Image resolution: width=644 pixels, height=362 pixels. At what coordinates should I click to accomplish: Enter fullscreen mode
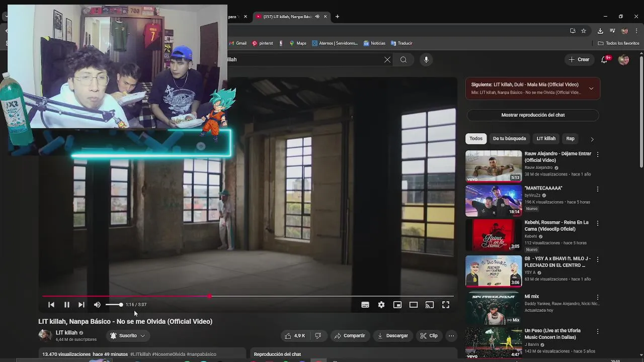[446, 305]
